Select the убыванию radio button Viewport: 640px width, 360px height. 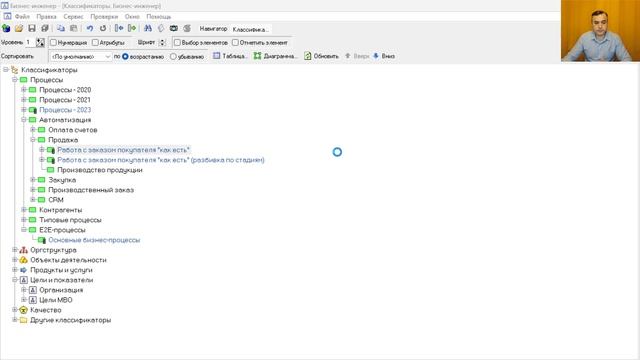(173, 56)
